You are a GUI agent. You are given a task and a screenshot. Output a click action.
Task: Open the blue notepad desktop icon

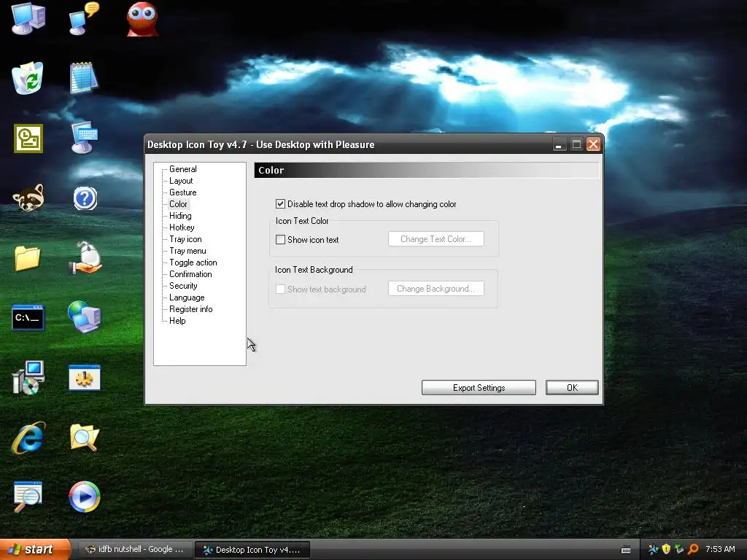84,77
